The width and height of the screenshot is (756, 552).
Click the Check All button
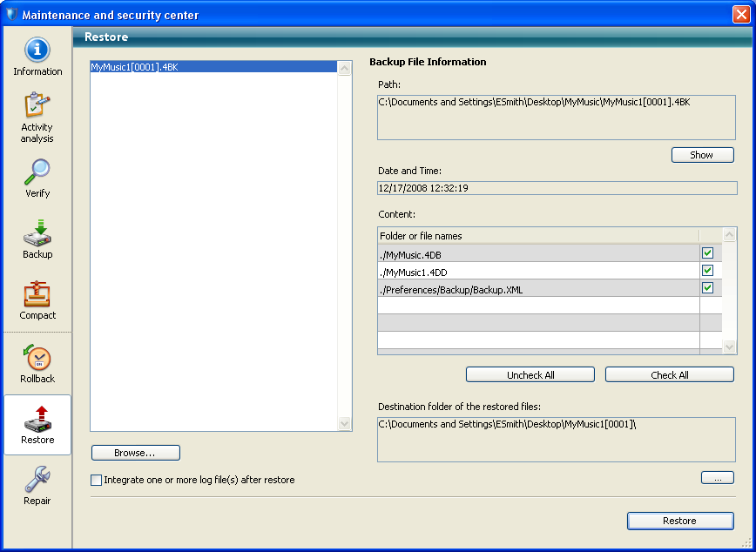click(x=670, y=374)
